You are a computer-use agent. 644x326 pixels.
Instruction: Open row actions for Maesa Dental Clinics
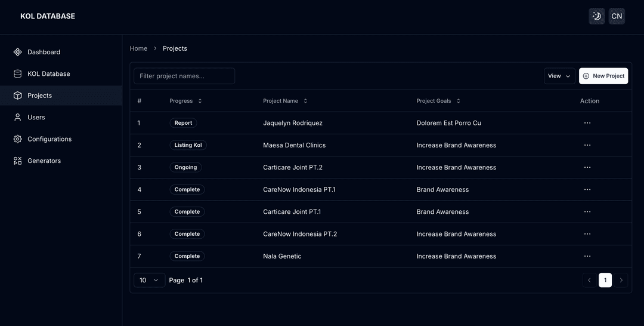[587, 145]
